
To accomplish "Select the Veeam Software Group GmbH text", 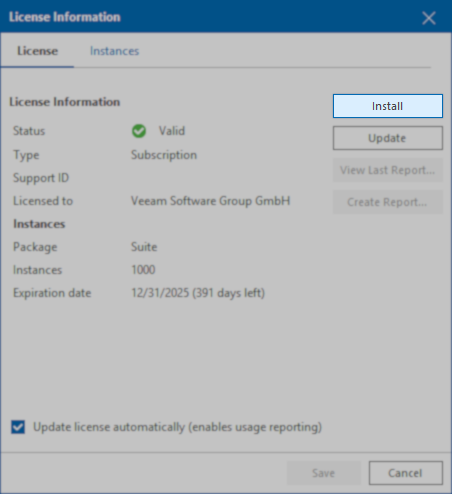I will pos(210,201).
